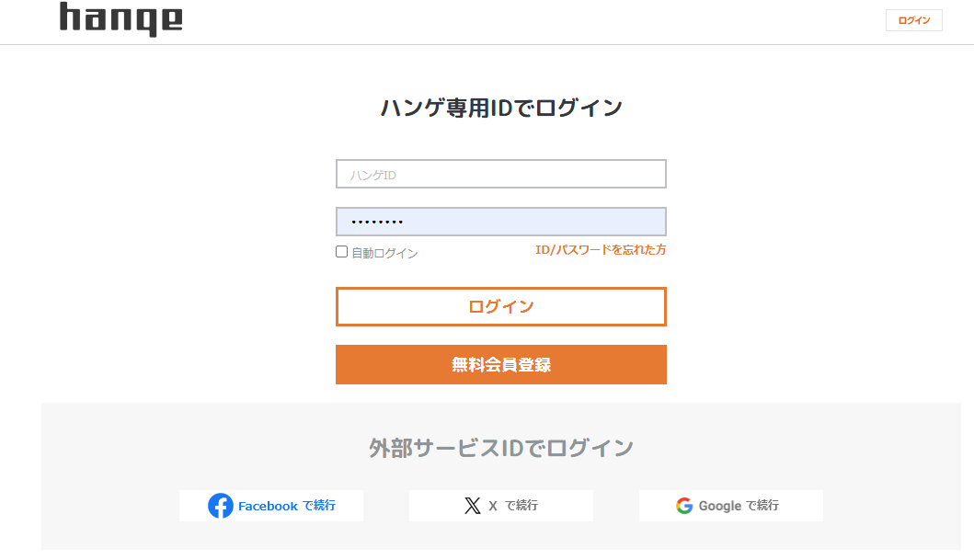
Task: Click the Facebook logo icon
Action: pos(221,506)
